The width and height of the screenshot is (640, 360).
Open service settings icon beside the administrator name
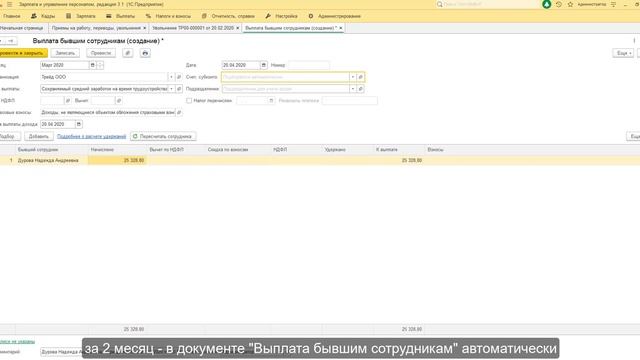tap(613, 4)
